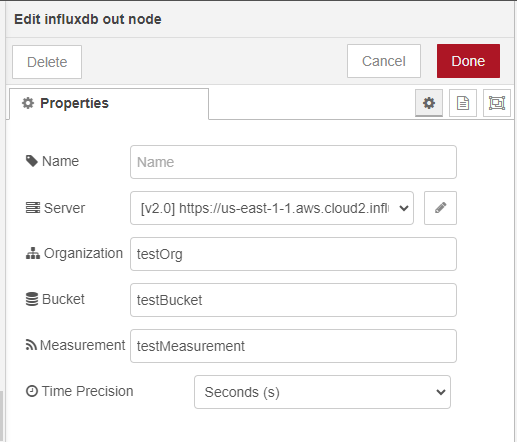Image resolution: width=517 pixels, height=442 pixels.
Task: Click the Bucket label text
Action: (63, 299)
